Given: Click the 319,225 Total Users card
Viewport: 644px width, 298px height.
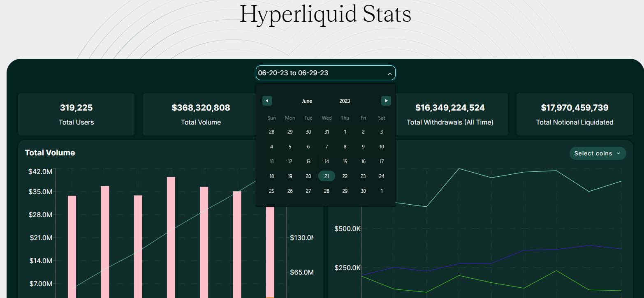Looking at the screenshot, I should pos(76,114).
